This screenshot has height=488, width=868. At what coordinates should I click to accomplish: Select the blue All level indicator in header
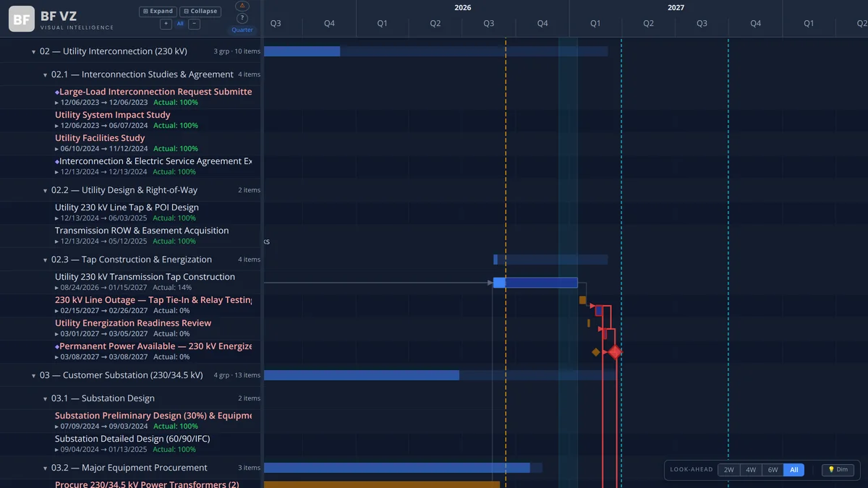pyautogui.click(x=180, y=24)
